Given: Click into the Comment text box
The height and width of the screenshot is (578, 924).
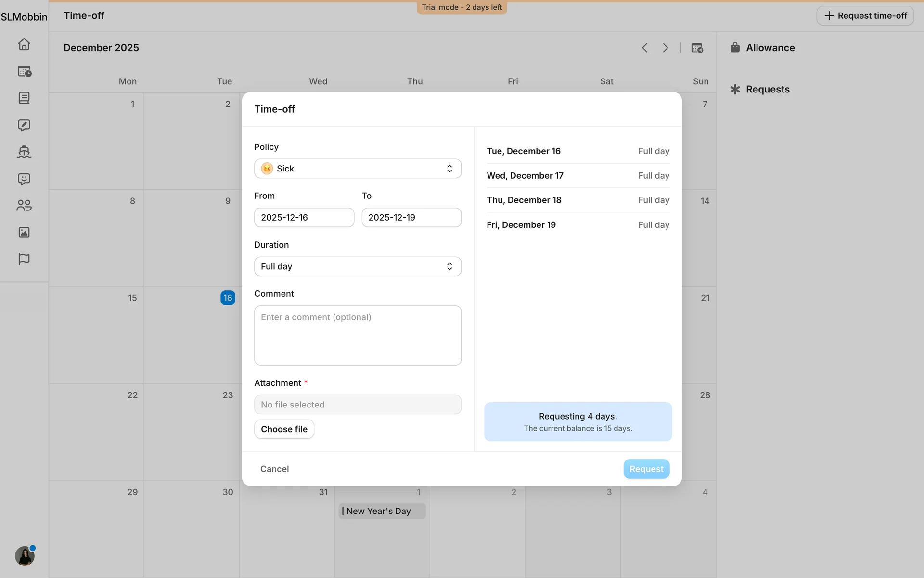Looking at the screenshot, I should (358, 335).
